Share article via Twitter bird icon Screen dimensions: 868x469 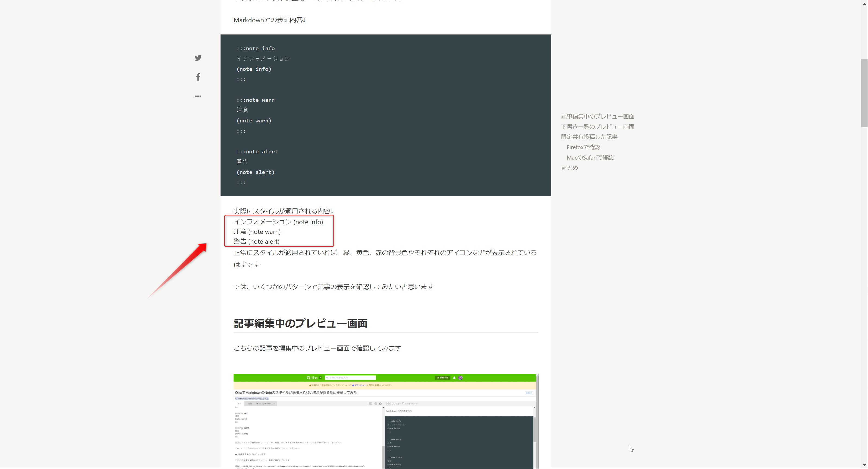(198, 58)
